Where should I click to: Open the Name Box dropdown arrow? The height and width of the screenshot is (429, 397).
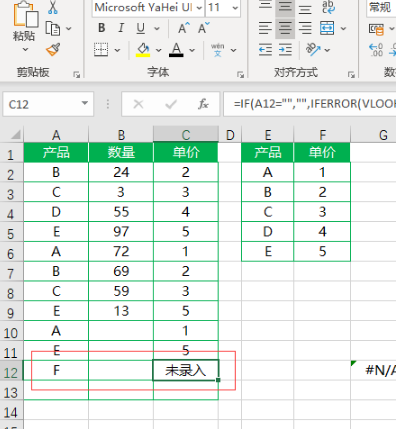click(x=85, y=103)
